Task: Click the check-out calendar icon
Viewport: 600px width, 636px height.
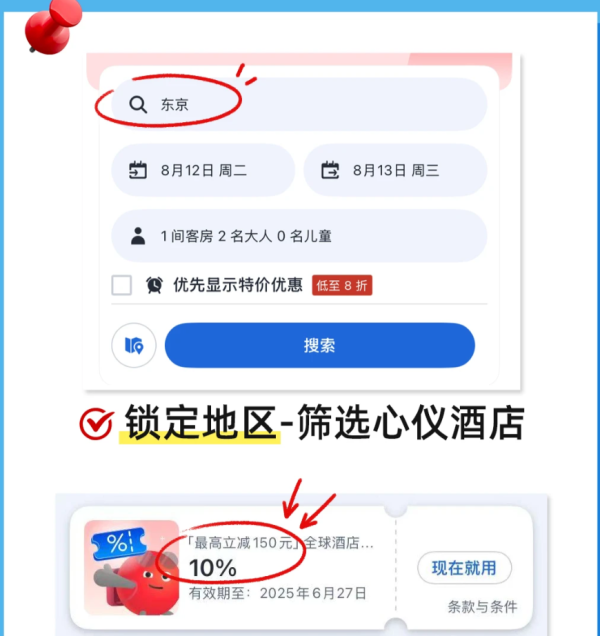Action: (x=330, y=170)
